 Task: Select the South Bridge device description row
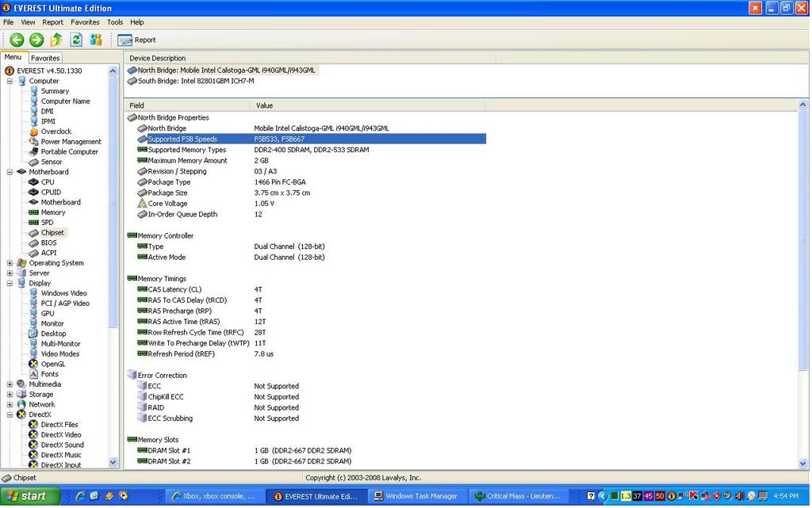(190, 81)
